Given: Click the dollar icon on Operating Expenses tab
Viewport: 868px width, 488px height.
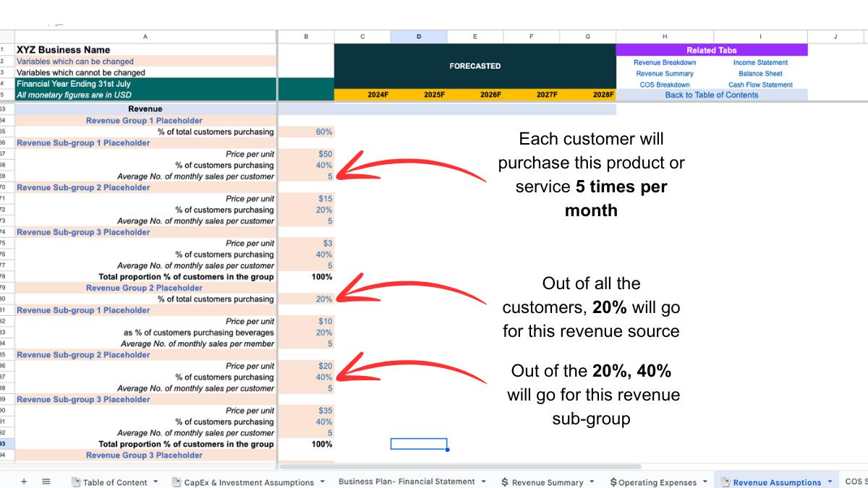Looking at the screenshot, I should coord(613,482).
